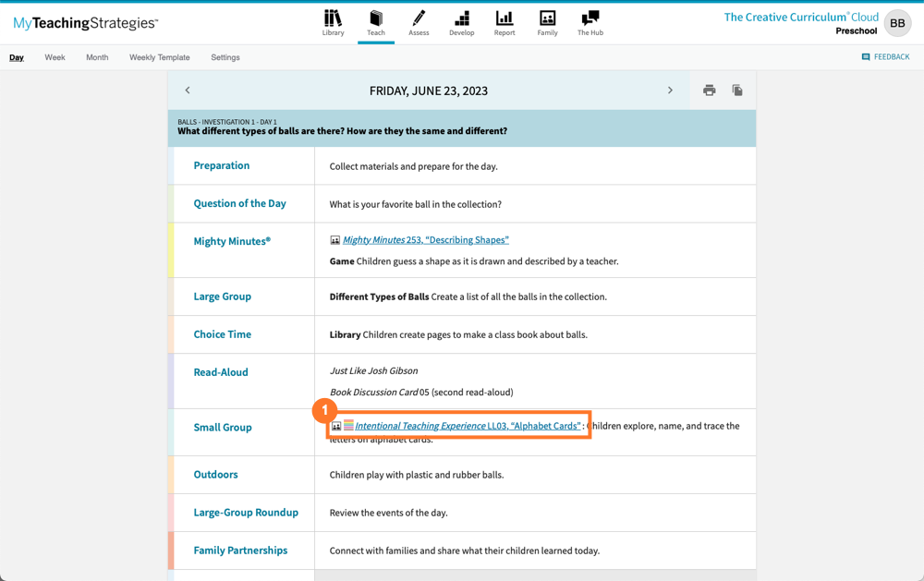Open the Weekly Template tab
This screenshot has height=581, width=924.
(x=159, y=56)
